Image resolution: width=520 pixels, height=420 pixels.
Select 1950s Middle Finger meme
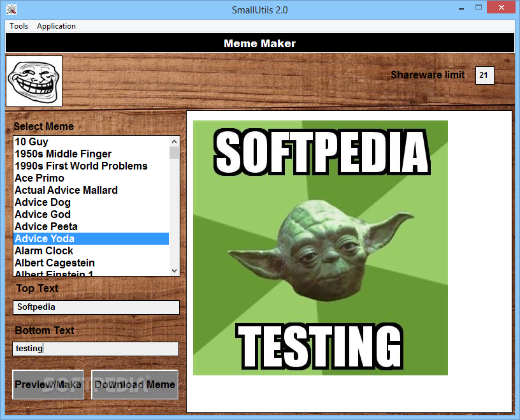coord(91,154)
